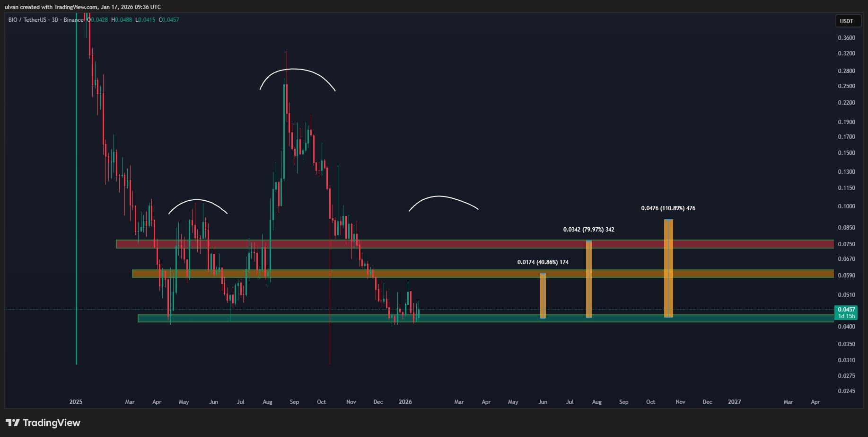Click the 0.0310 price axis label

click(x=846, y=360)
